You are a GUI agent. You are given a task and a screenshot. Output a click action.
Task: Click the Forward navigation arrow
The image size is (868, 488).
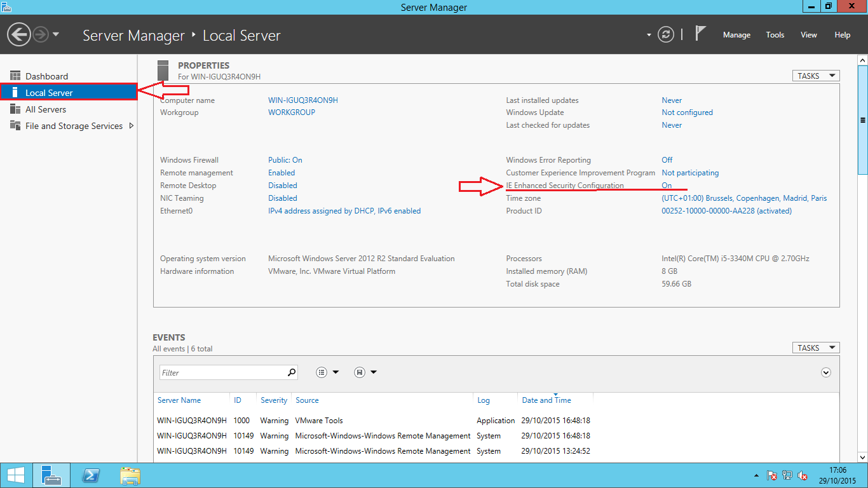tap(41, 34)
